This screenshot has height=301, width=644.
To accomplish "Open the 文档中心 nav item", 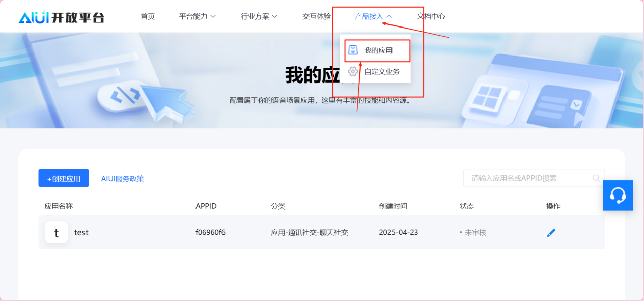I will [x=431, y=16].
